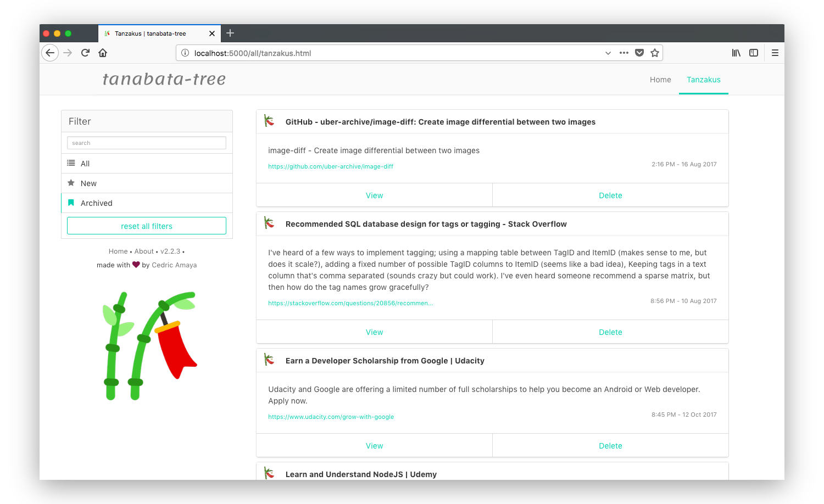Image resolution: width=824 pixels, height=504 pixels.
Task: Click reset all filters button
Action: [x=147, y=226]
